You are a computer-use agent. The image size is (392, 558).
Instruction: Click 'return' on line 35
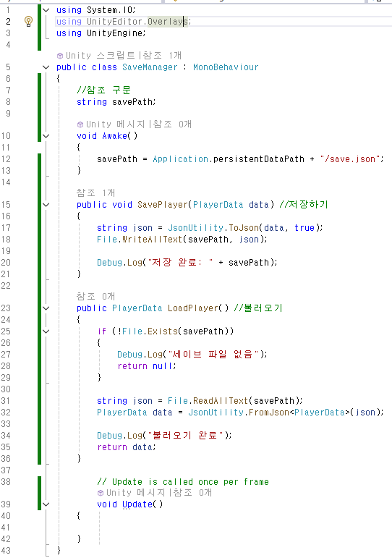pos(112,447)
